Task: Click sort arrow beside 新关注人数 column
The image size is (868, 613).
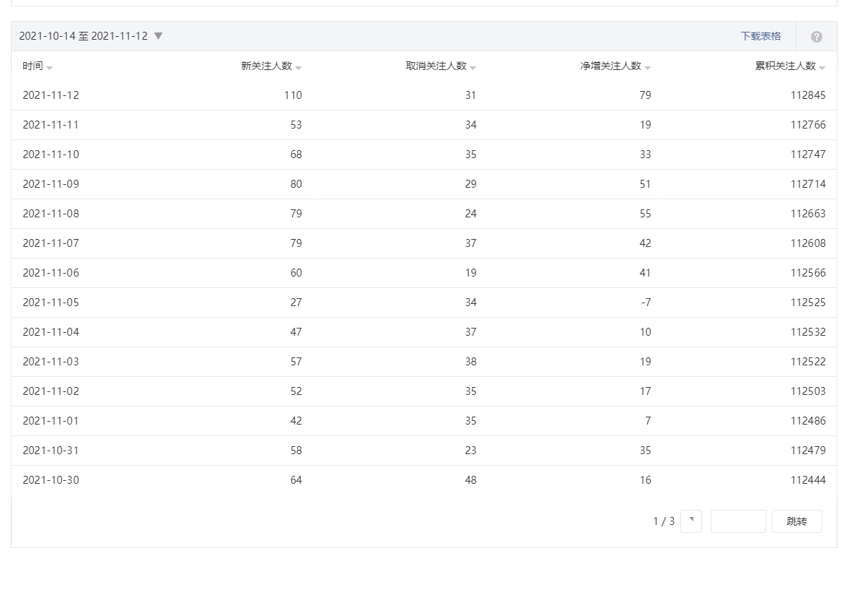Action: click(x=299, y=68)
